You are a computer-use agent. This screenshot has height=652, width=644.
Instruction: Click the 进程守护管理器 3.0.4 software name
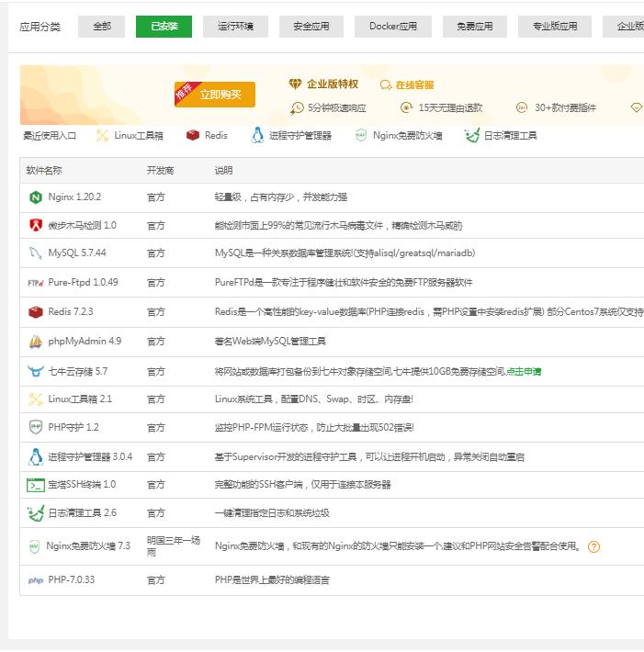coord(90,457)
